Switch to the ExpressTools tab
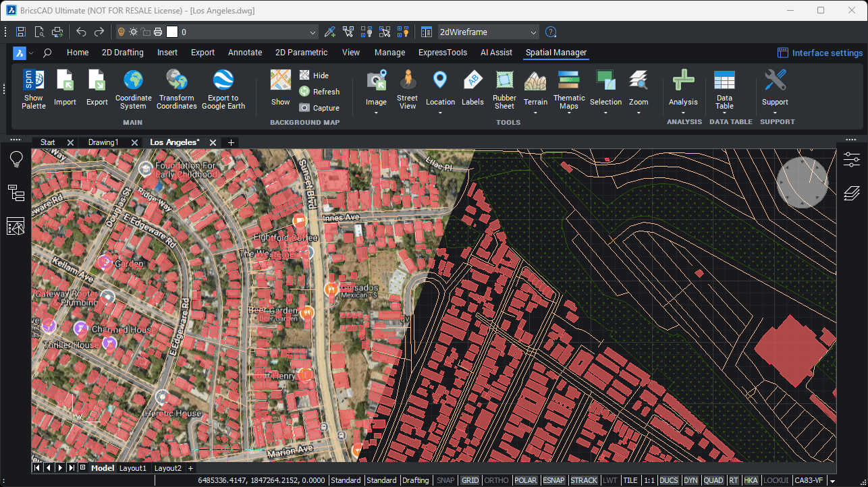Screen dimensions: 868x487 coord(443,53)
